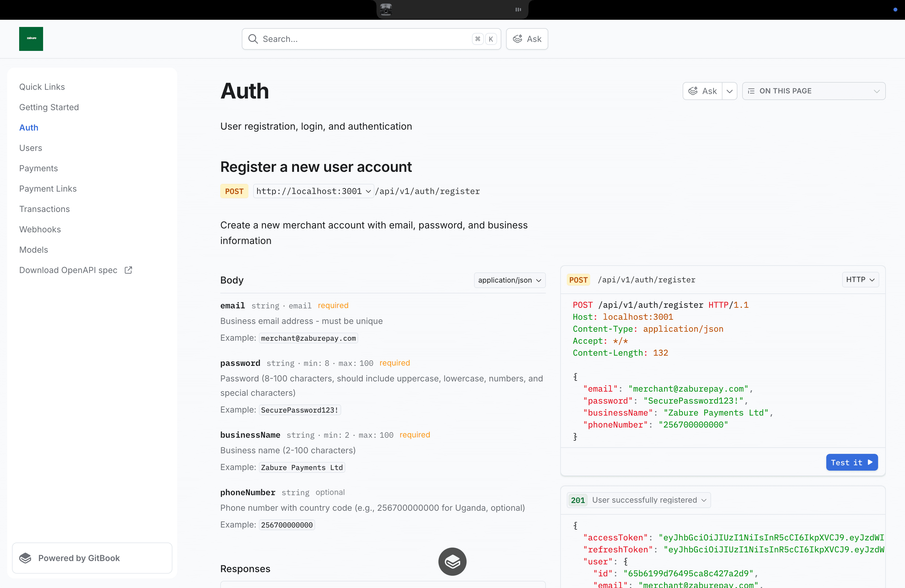Click the Ask sparkle icon in the header
This screenshot has width=905, height=588.
(517, 39)
